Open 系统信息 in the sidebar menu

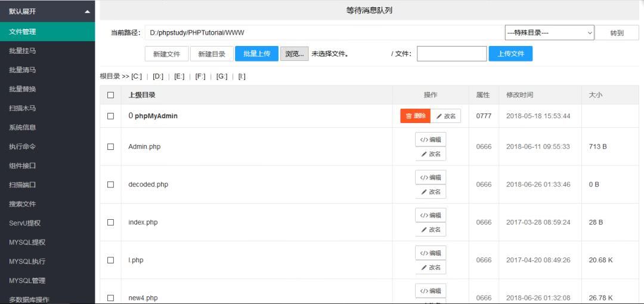click(x=23, y=127)
